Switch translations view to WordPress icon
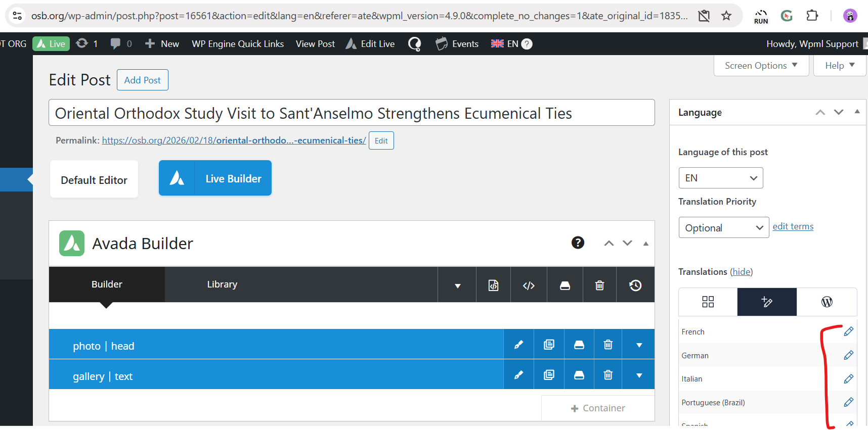 pos(827,302)
